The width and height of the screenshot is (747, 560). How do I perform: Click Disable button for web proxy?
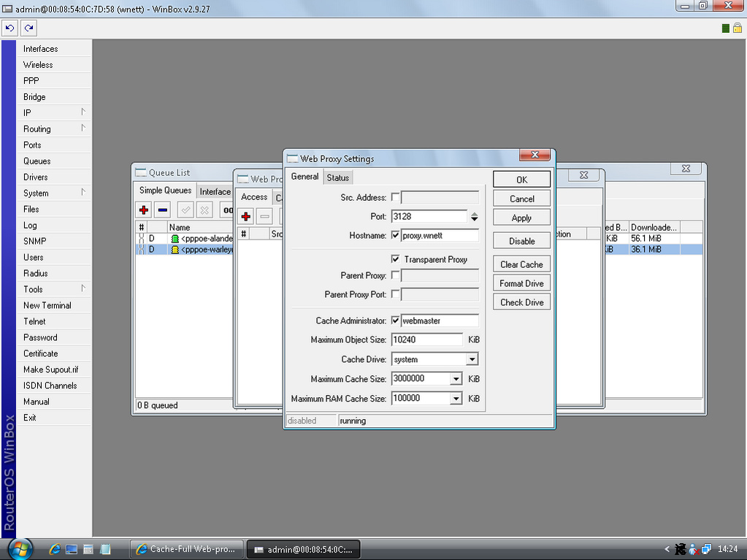coord(521,241)
